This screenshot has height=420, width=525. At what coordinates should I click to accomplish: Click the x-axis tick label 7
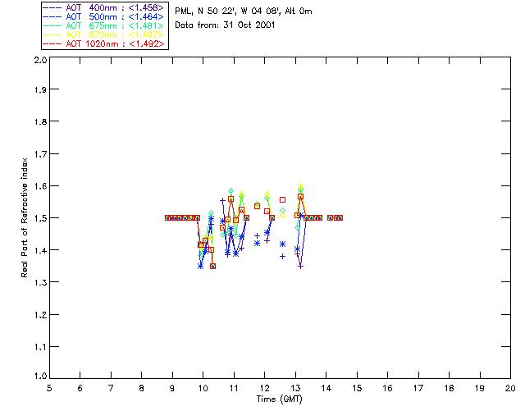click(x=111, y=388)
